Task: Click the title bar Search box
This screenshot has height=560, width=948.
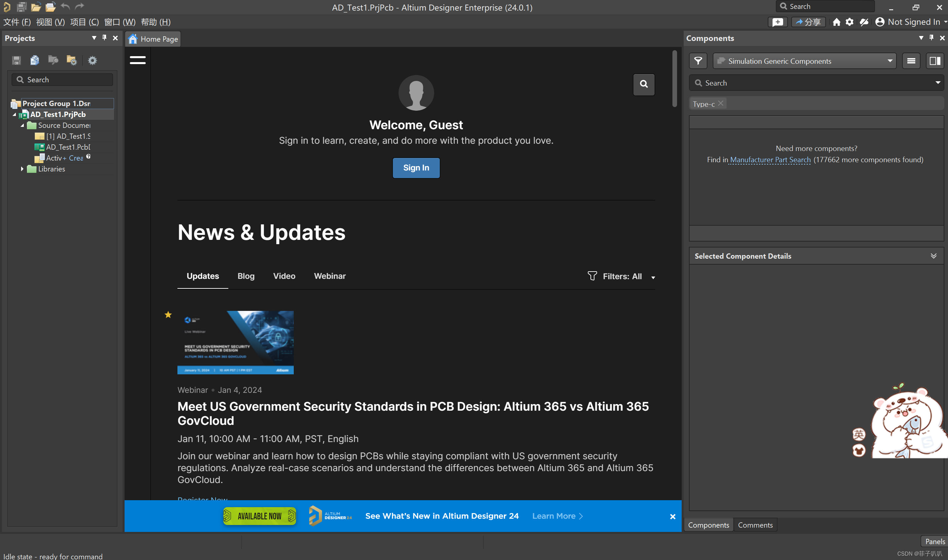Action: click(825, 6)
